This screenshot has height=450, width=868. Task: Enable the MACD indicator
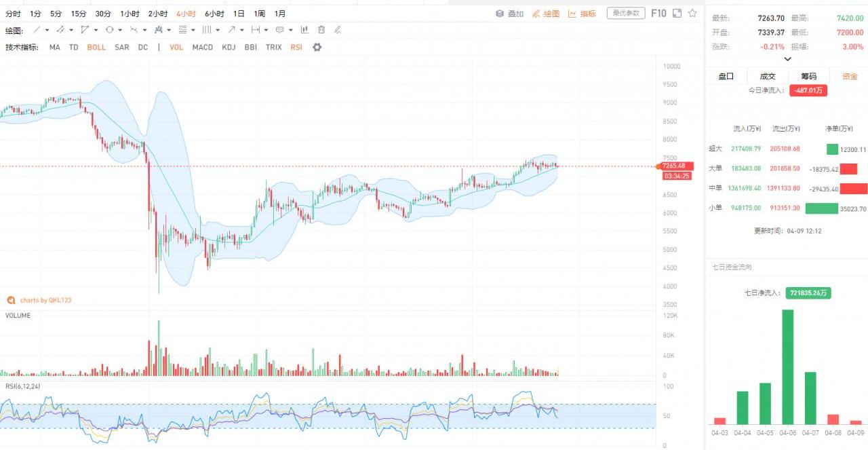(x=203, y=48)
